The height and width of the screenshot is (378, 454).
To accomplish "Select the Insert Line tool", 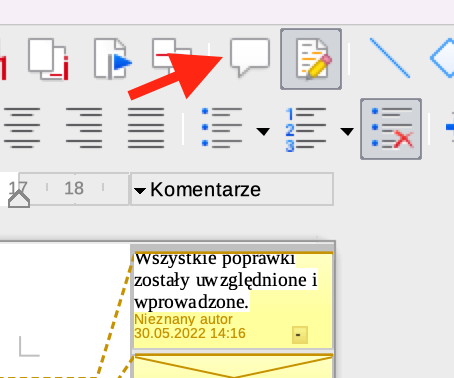I will click(x=390, y=58).
